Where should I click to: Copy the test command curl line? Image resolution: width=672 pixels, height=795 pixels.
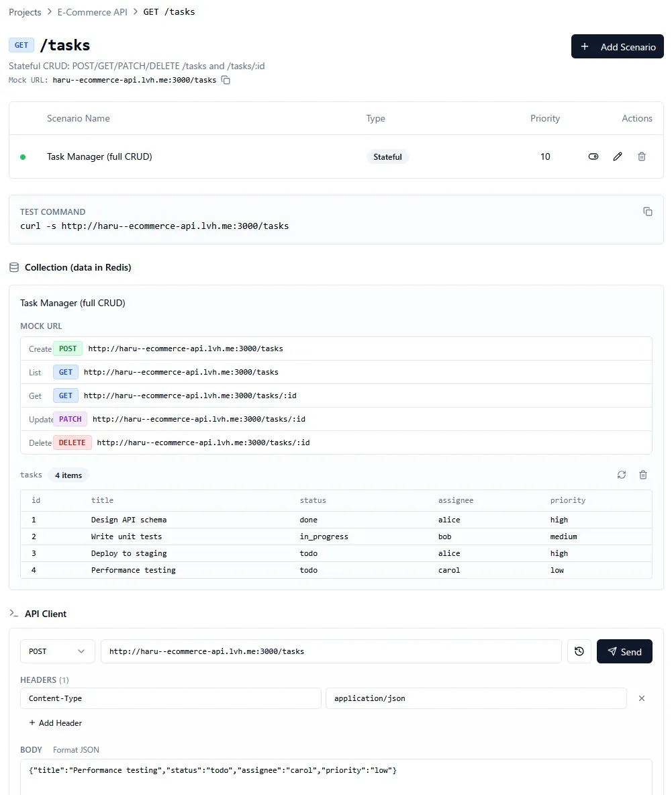point(647,212)
